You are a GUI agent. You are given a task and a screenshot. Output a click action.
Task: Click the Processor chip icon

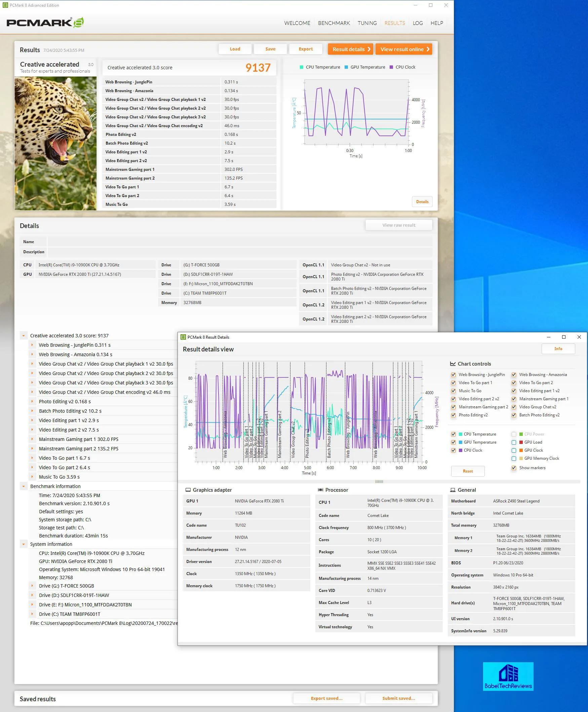point(320,490)
